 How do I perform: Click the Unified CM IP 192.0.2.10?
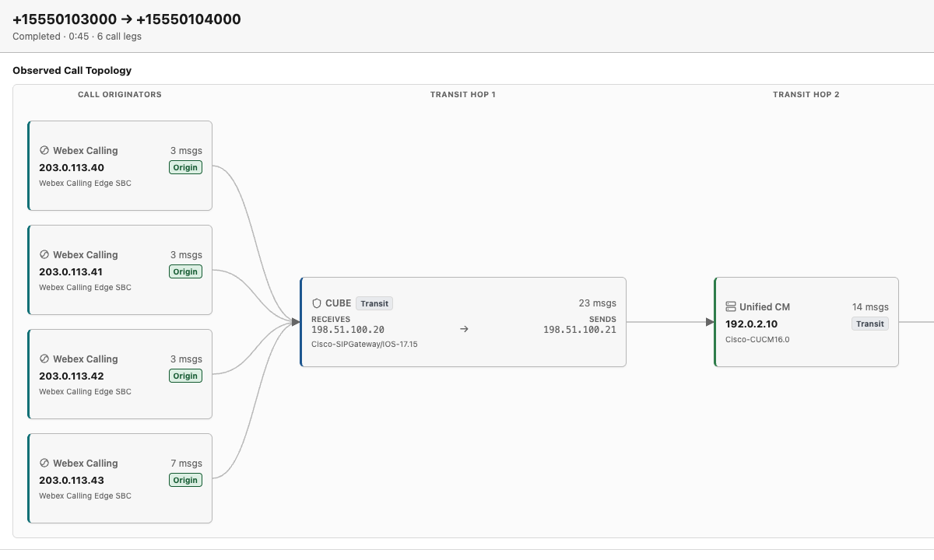point(751,324)
